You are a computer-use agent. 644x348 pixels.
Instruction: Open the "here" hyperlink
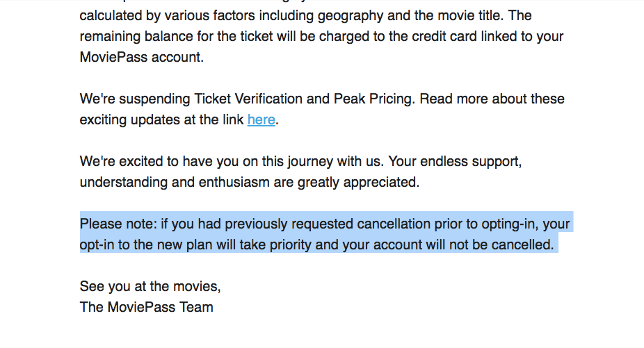261,119
